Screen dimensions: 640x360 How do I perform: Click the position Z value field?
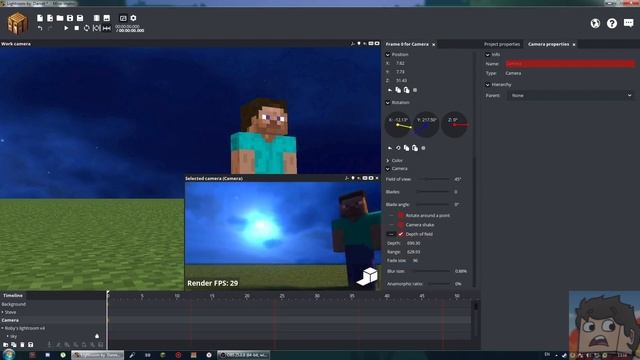pos(401,81)
